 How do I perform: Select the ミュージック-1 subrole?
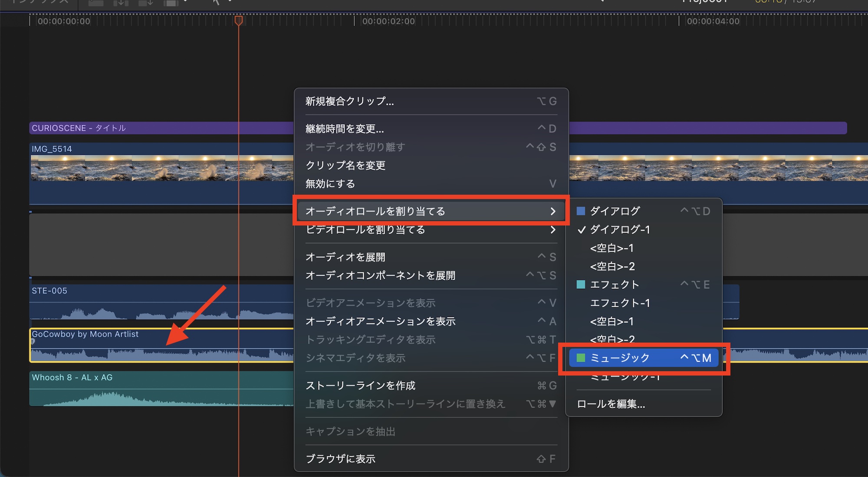625,378
